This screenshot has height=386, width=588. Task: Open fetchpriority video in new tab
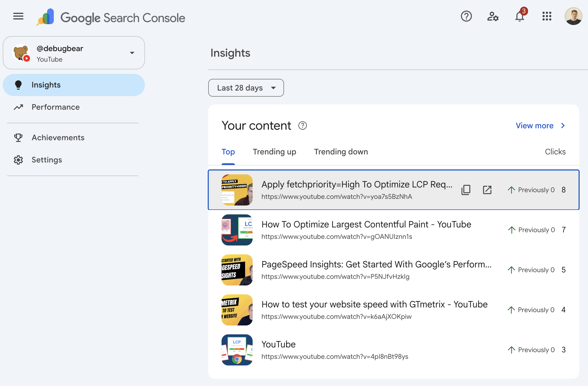point(487,190)
